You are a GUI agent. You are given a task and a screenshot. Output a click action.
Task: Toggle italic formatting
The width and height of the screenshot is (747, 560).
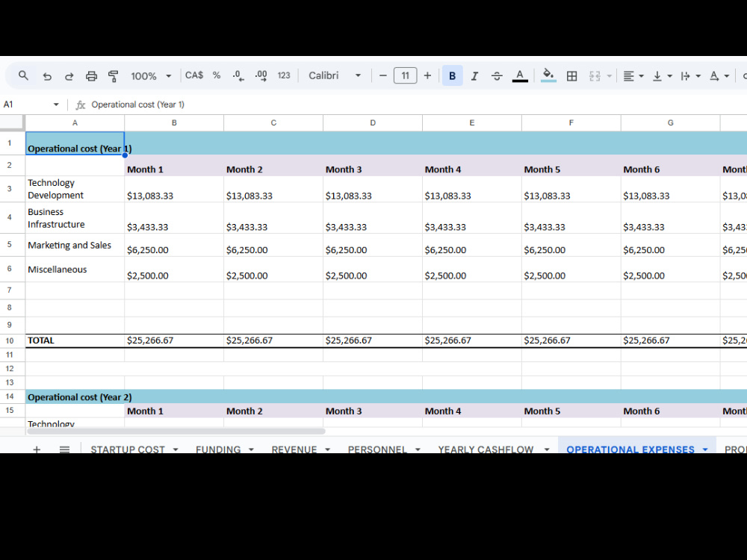pos(474,75)
